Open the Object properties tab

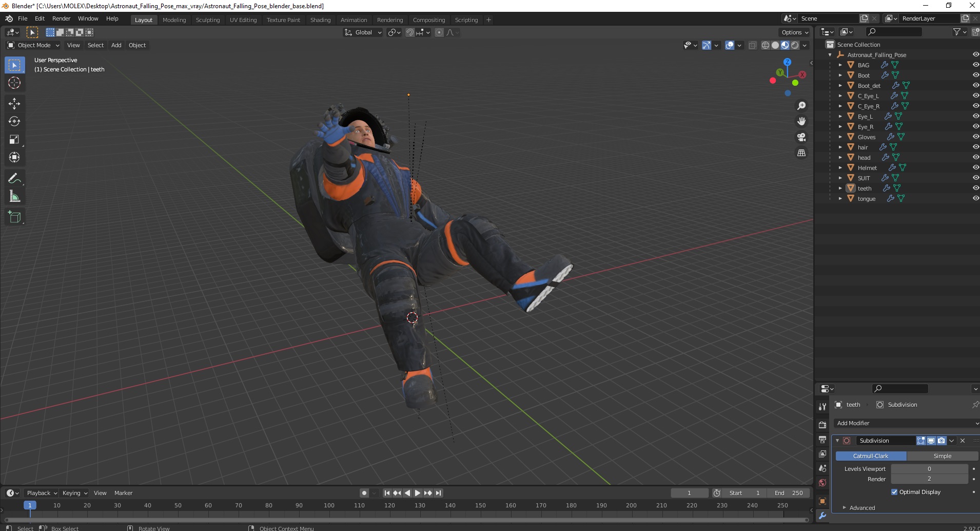point(822,501)
